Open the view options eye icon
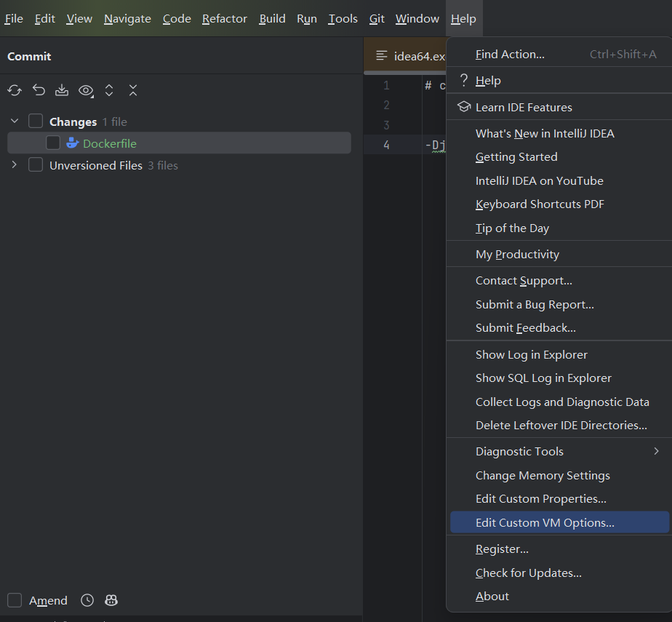The width and height of the screenshot is (672, 622). [86, 90]
